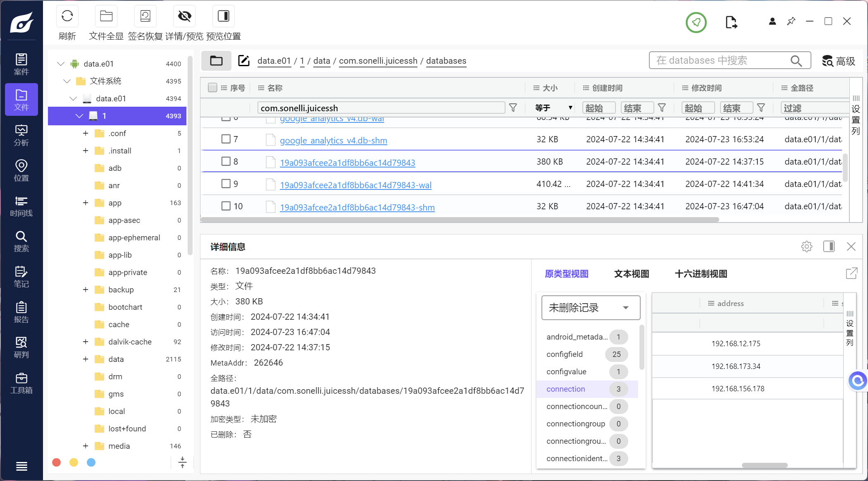This screenshot has height=481, width=868.
Task: Tick the select-all checkbox in table header
Action: [212, 87]
